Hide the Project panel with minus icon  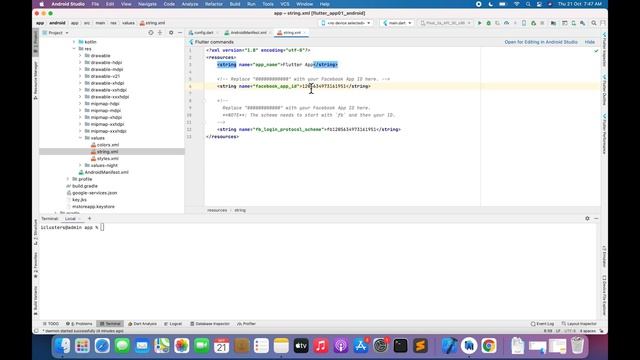point(180,33)
